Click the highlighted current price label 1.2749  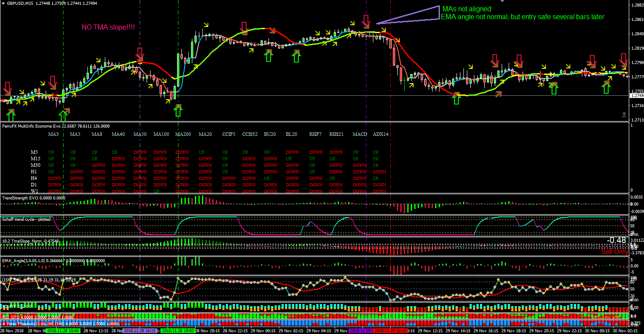click(x=636, y=96)
